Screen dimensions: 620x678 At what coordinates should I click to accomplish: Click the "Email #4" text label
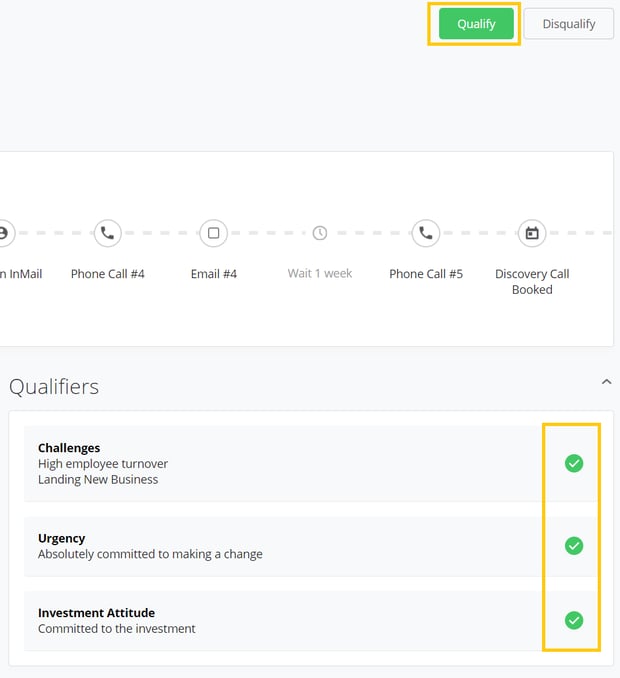click(x=213, y=274)
